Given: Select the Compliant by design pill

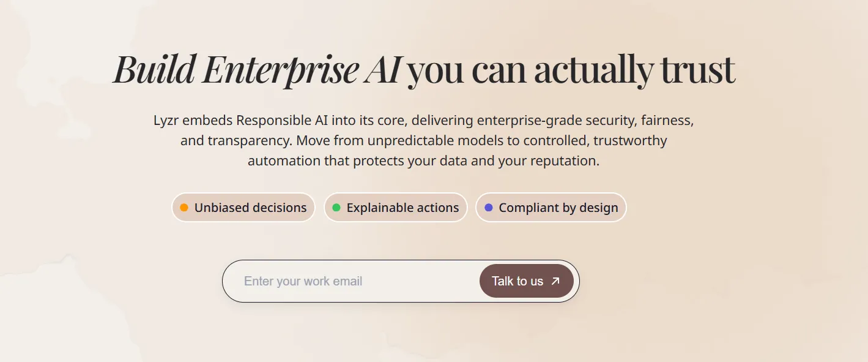Looking at the screenshot, I should point(551,208).
